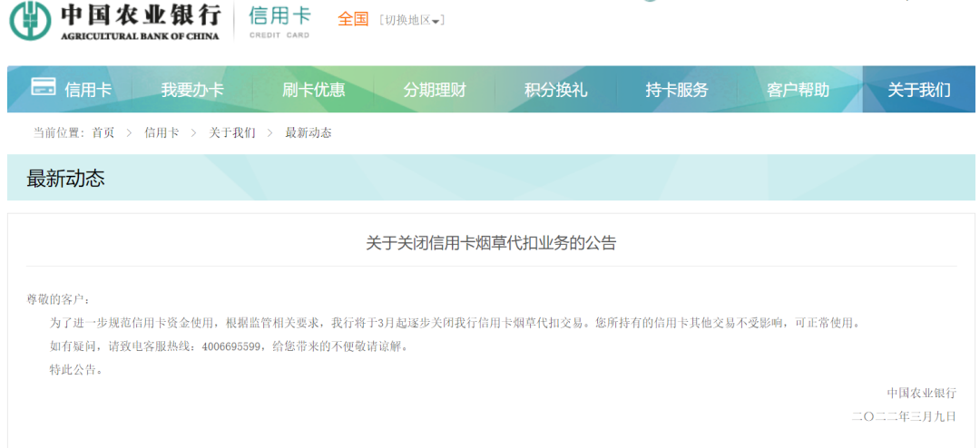Click the 全国 region label
The width and height of the screenshot is (980, 448).
click(x=354, y=19)
